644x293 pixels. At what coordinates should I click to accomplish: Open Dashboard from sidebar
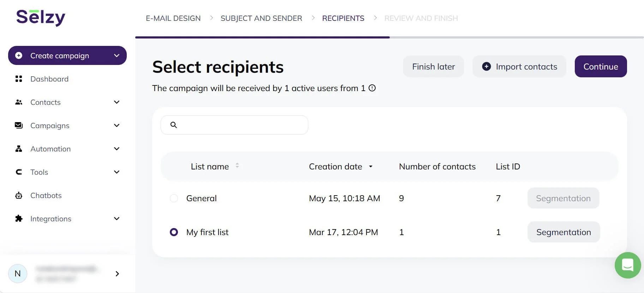49,79
